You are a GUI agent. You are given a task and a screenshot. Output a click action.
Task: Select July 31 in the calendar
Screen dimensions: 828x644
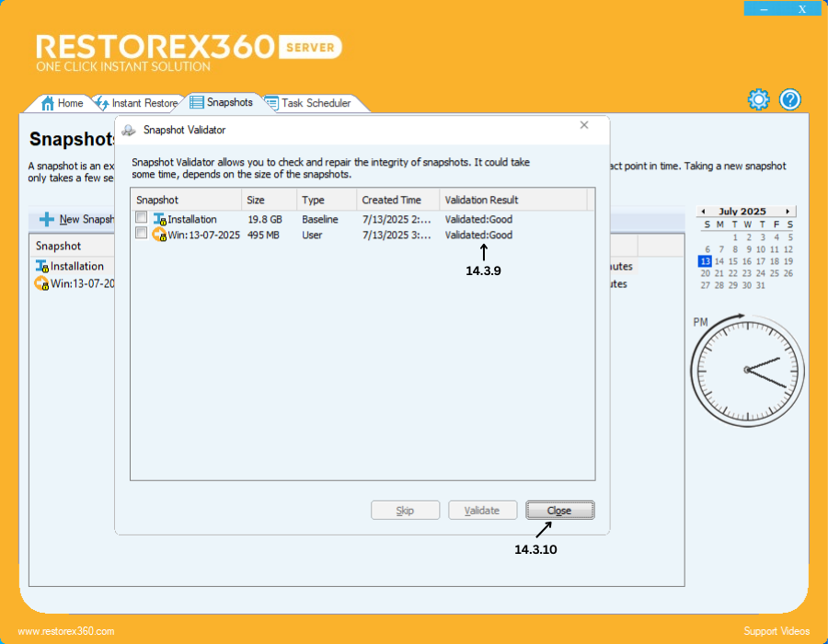tap(761, 285)
